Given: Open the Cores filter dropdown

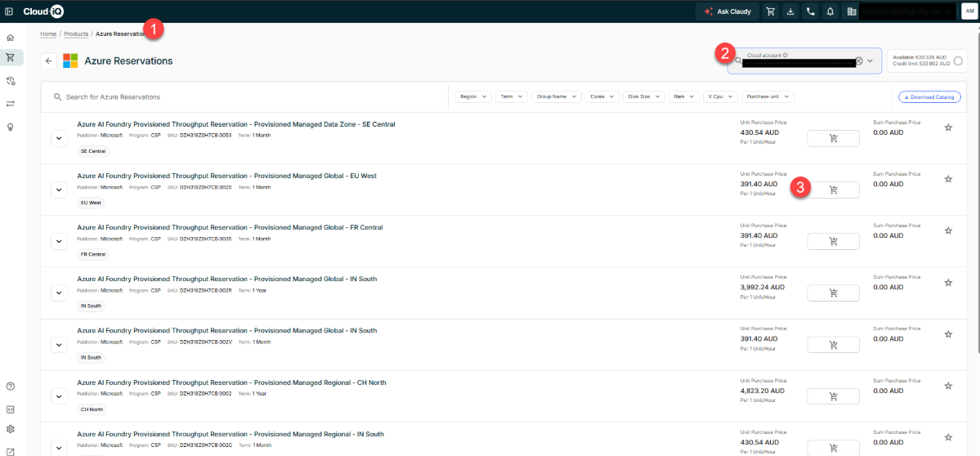Looking at the screenshot, I should pyautogui.click(x=602, y=96).
